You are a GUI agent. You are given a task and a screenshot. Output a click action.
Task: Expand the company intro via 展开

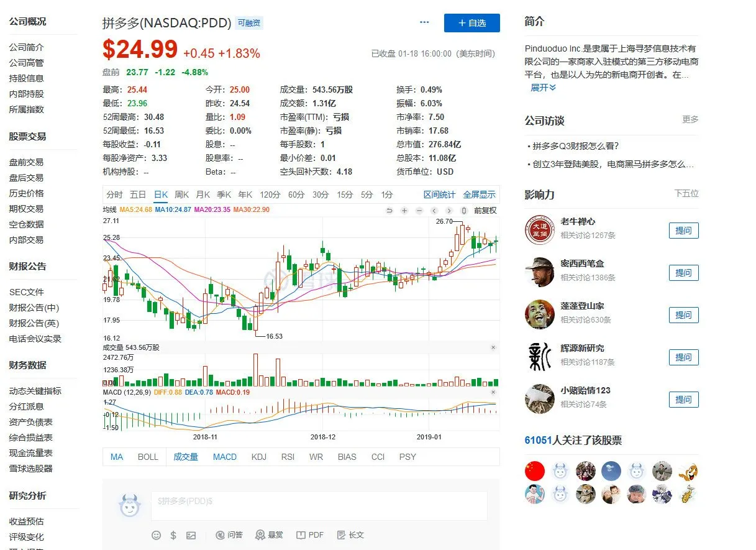[x=543, y=88]
